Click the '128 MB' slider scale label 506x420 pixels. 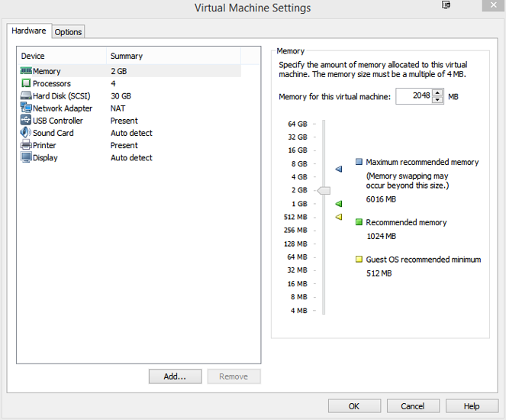[x=295, y=244]
